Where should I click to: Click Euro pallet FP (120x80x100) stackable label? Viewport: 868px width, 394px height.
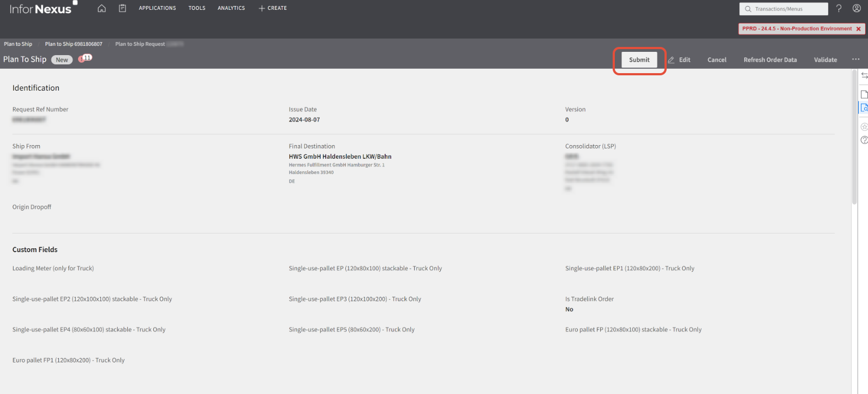pos(633,330)
